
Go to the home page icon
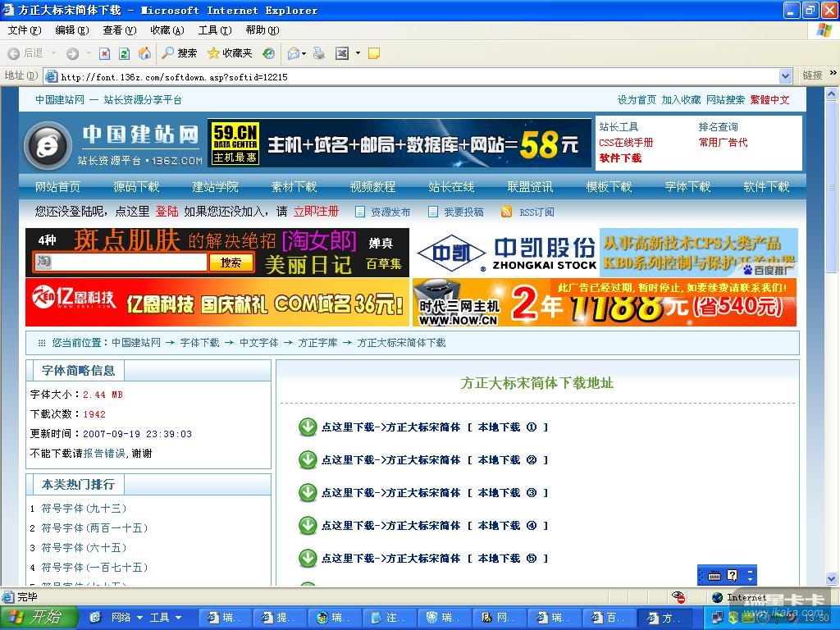click(144, 53)
